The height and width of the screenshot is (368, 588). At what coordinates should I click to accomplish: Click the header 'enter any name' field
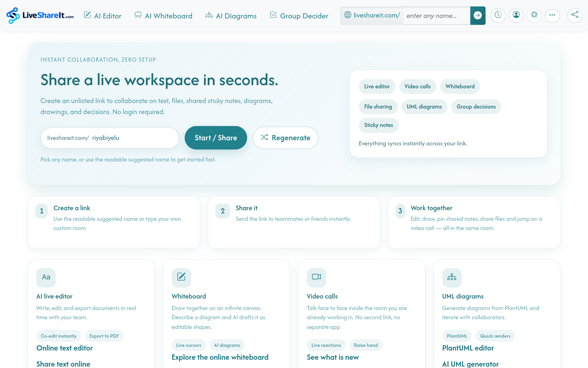[x=436, y=16]
